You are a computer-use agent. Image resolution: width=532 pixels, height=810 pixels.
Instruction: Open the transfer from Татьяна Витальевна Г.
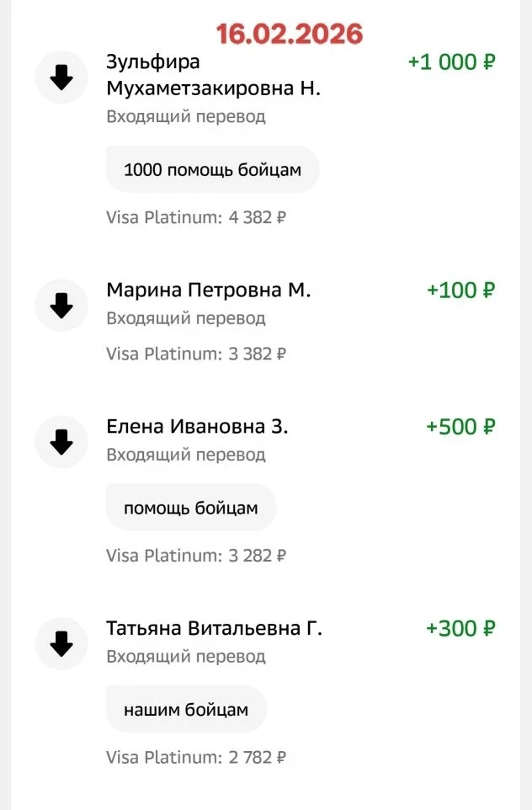[214, 629]
